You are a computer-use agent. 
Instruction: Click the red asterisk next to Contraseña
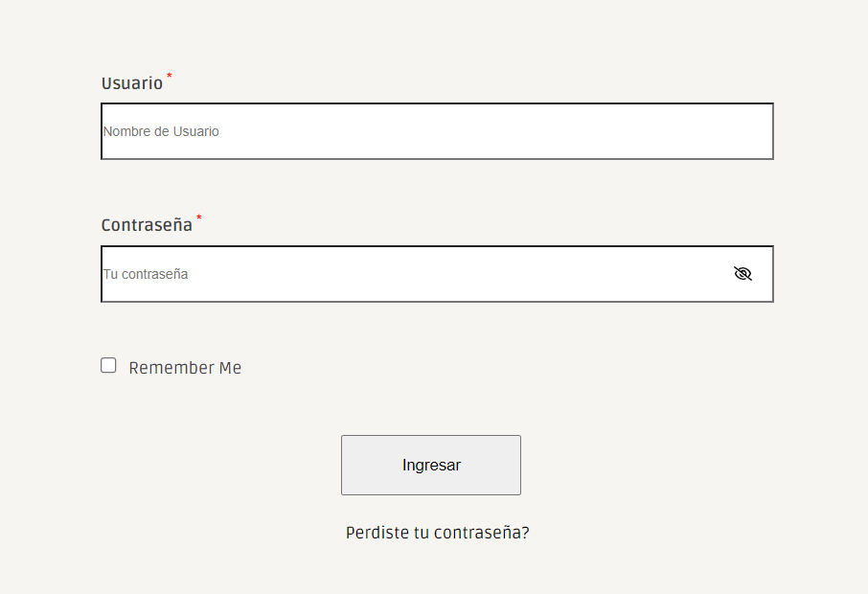point(198,217)
